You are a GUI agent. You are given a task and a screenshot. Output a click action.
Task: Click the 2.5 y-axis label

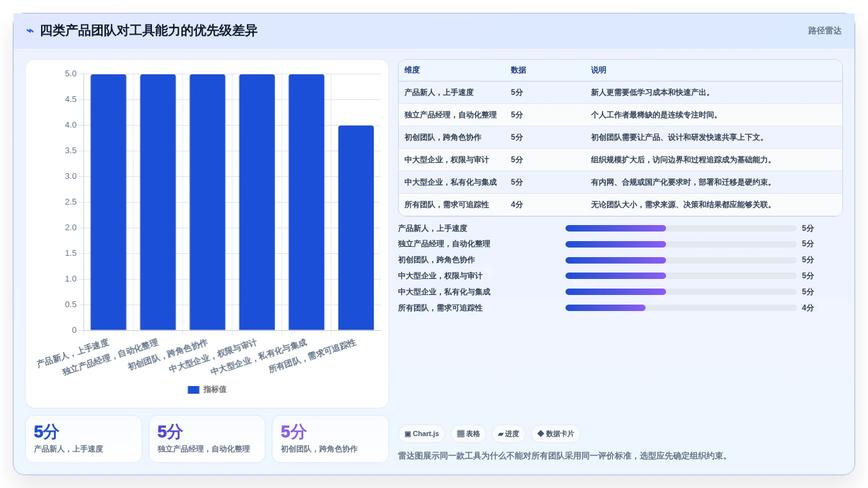71,202
